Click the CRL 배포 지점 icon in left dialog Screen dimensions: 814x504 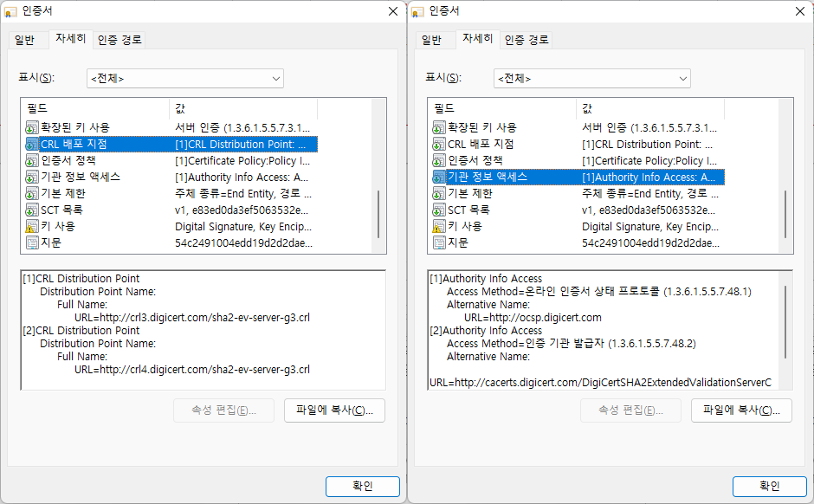(x=32, y=144)
